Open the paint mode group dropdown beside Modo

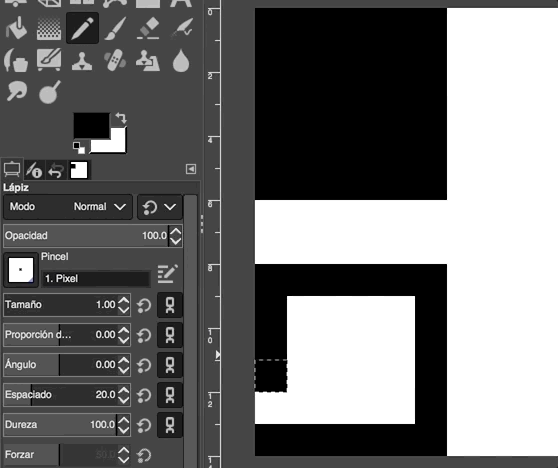160,207
